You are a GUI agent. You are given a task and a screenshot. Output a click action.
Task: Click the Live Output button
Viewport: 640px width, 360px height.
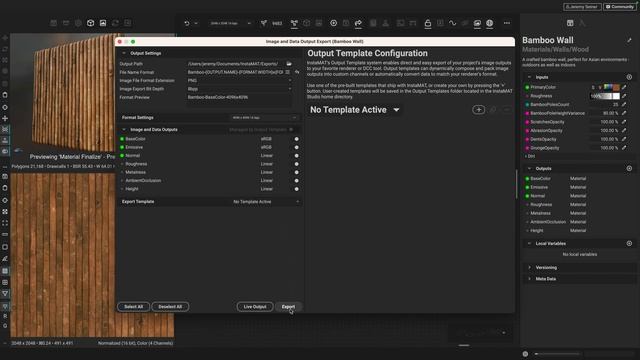pos(255,307)
